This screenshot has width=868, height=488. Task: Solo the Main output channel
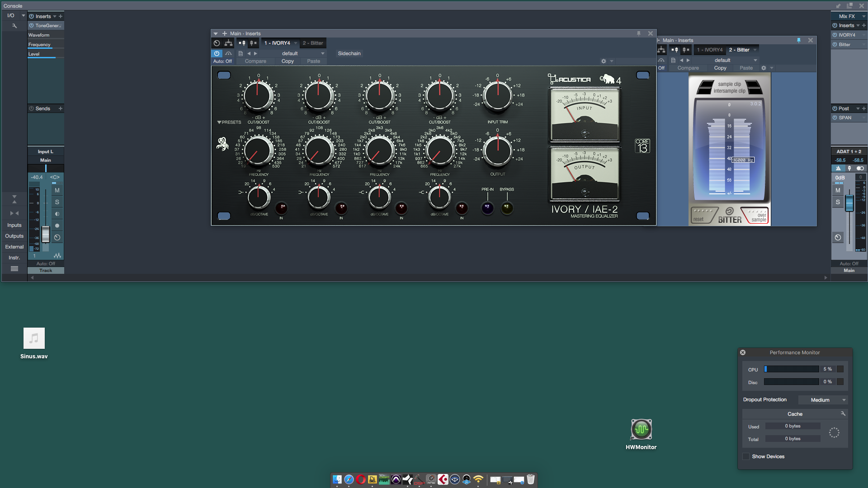[838, 202]
